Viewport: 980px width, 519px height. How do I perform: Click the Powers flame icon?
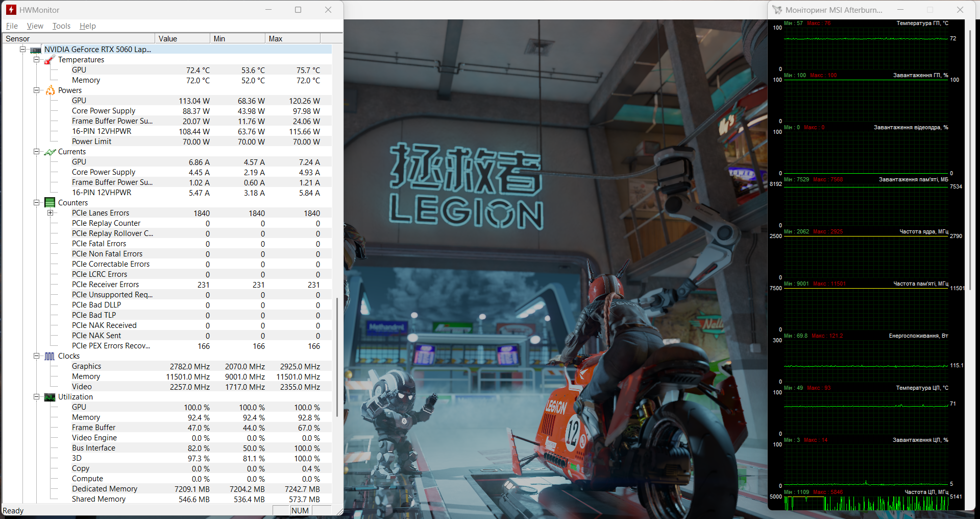[x=50, y=90]
